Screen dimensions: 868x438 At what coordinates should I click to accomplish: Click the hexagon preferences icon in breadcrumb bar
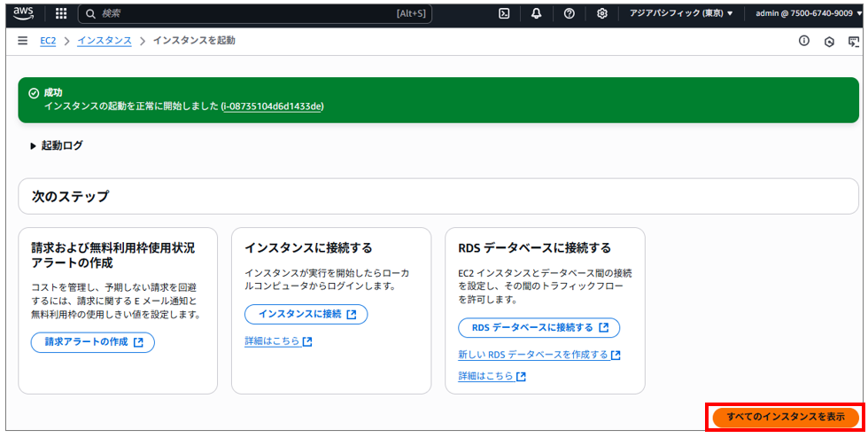click(829, 42)
